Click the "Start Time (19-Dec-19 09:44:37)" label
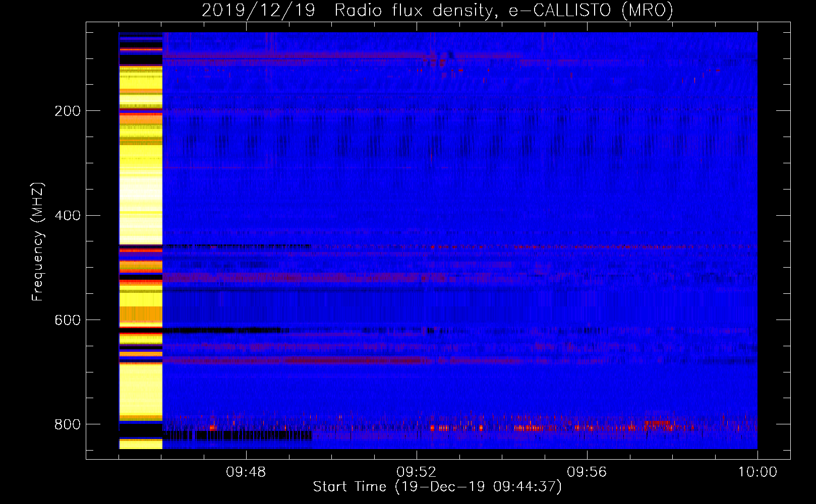Screen dimensions: 816x504 [437, 487]
